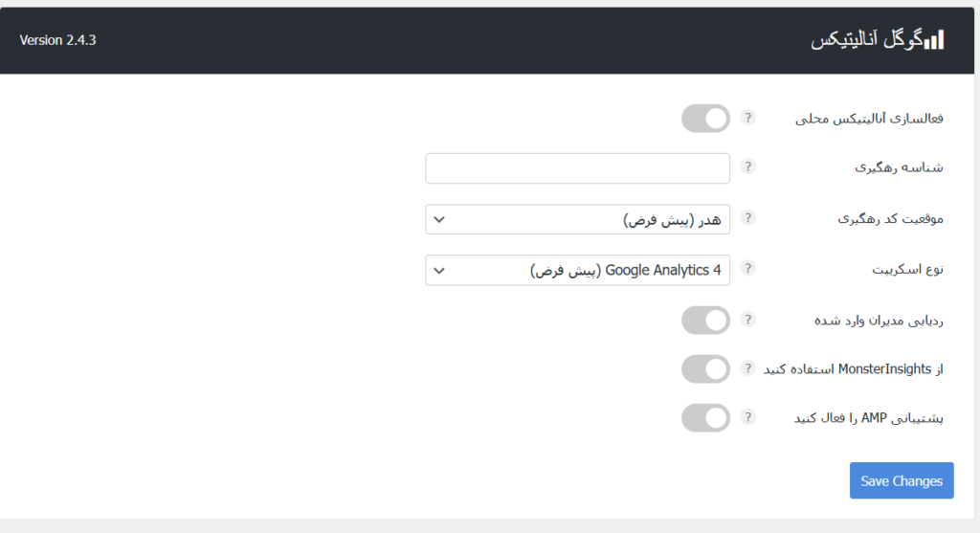The height and width of the screenshot is (533, 980).
Task: Click the Save Changes button
Action: pos(902,480)
